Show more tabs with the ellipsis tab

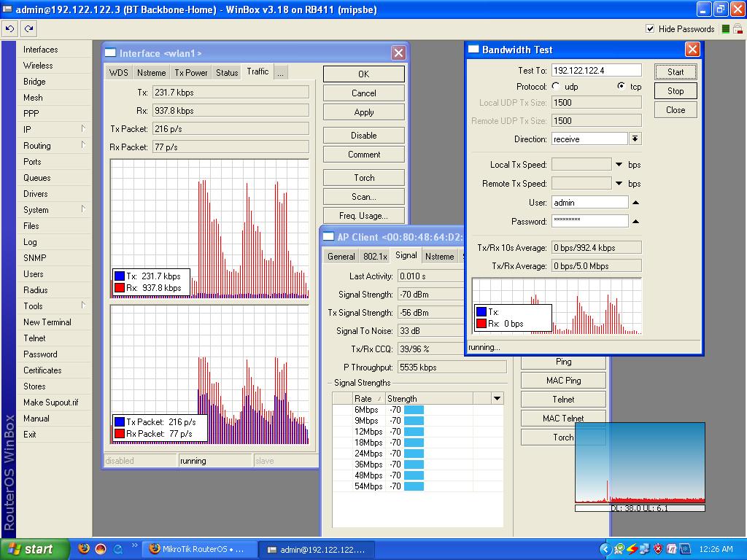[x=281, y=72]
